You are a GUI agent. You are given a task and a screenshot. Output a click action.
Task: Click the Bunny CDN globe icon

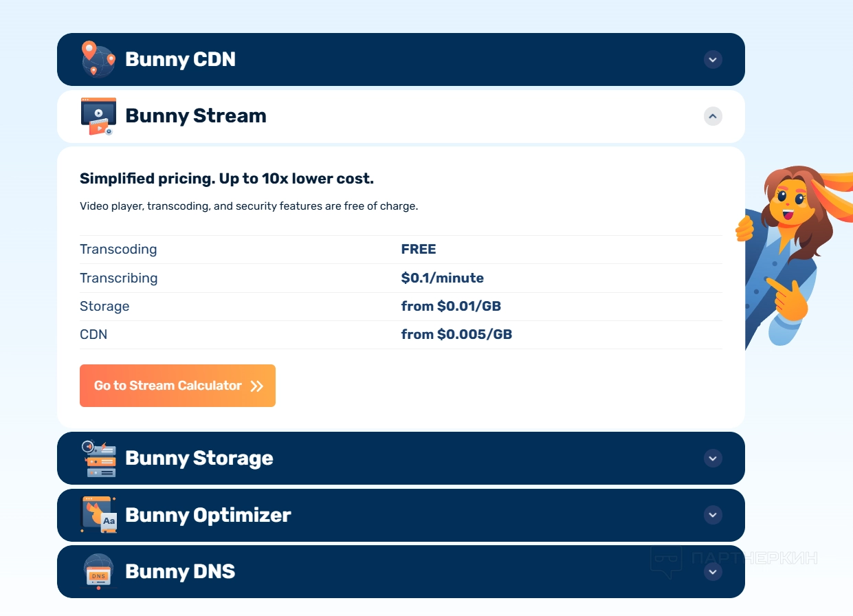pyautogui.click(x=98, y=59)
